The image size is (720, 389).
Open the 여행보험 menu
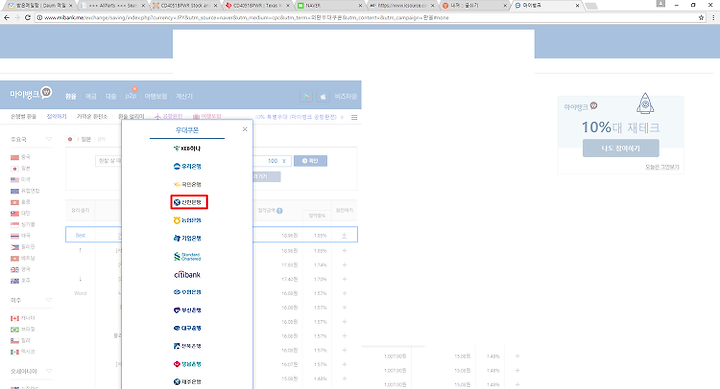coord(156,96)
